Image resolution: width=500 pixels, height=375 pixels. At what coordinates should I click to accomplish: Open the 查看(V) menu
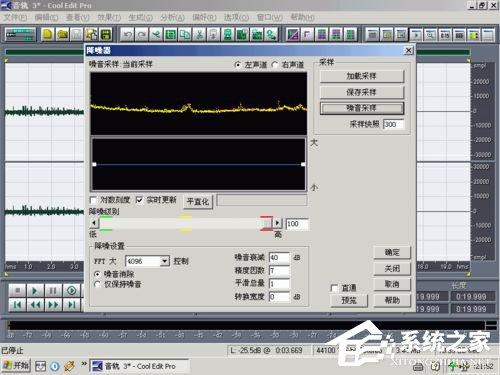(78, 17)
